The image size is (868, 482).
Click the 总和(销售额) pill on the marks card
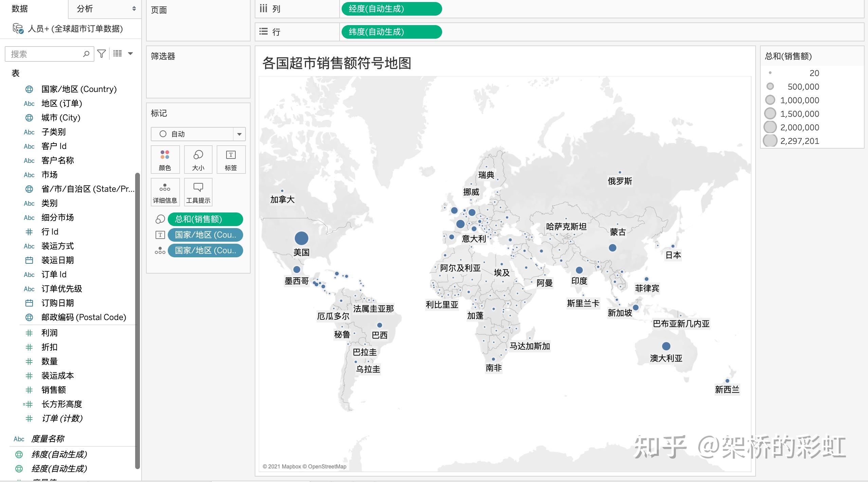(205, 219)
